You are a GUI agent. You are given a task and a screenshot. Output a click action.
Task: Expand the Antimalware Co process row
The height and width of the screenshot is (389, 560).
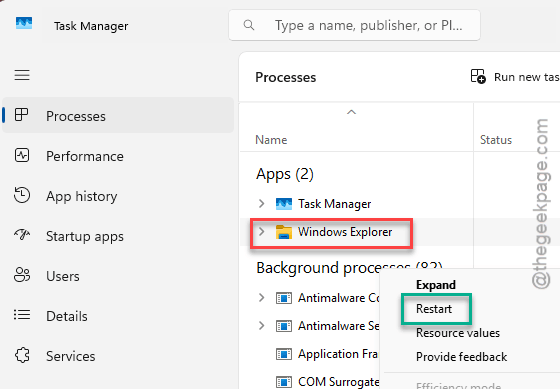pos(261,298)
